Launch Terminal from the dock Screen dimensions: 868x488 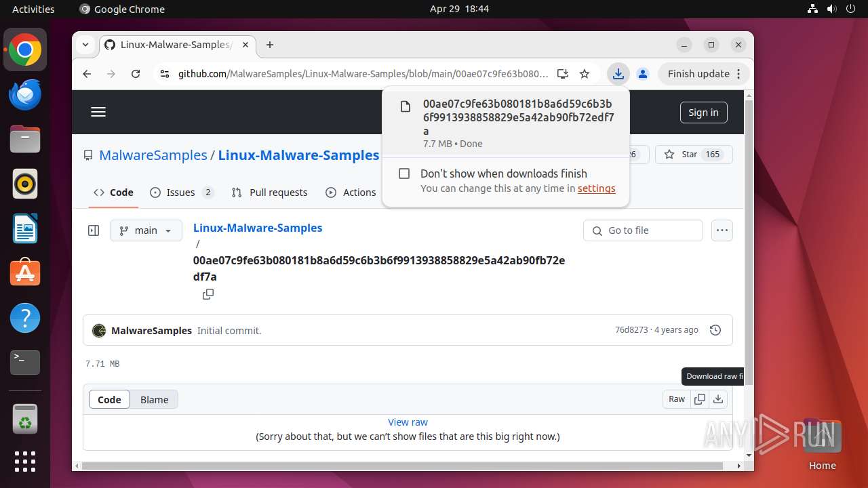(x=25, y=363)
